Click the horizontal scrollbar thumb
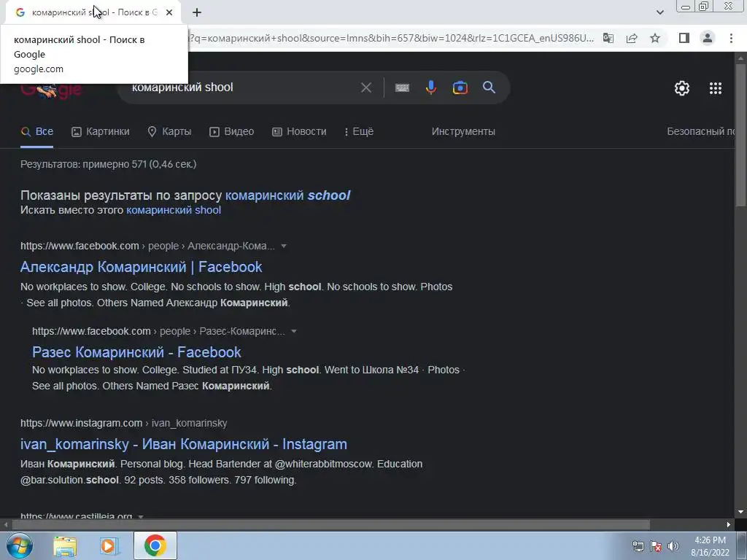The height and width of the screenshot is (560, 747). (330, 525)
